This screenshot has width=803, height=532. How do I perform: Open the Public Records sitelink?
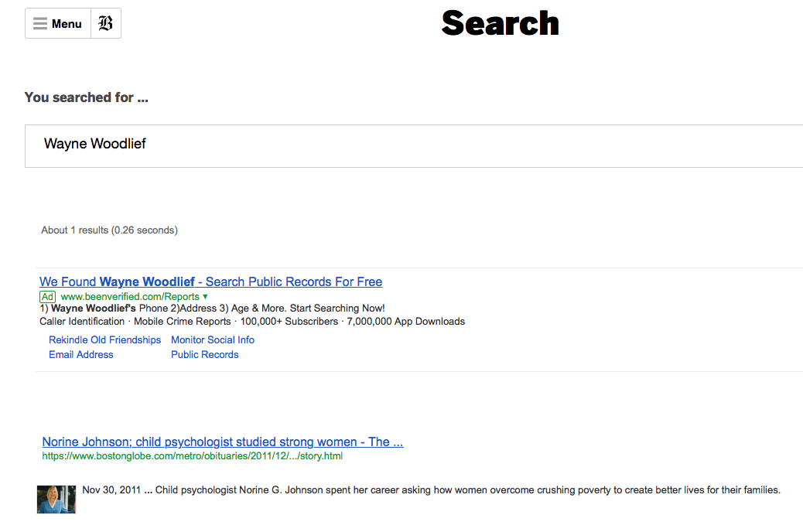point(205,355)
